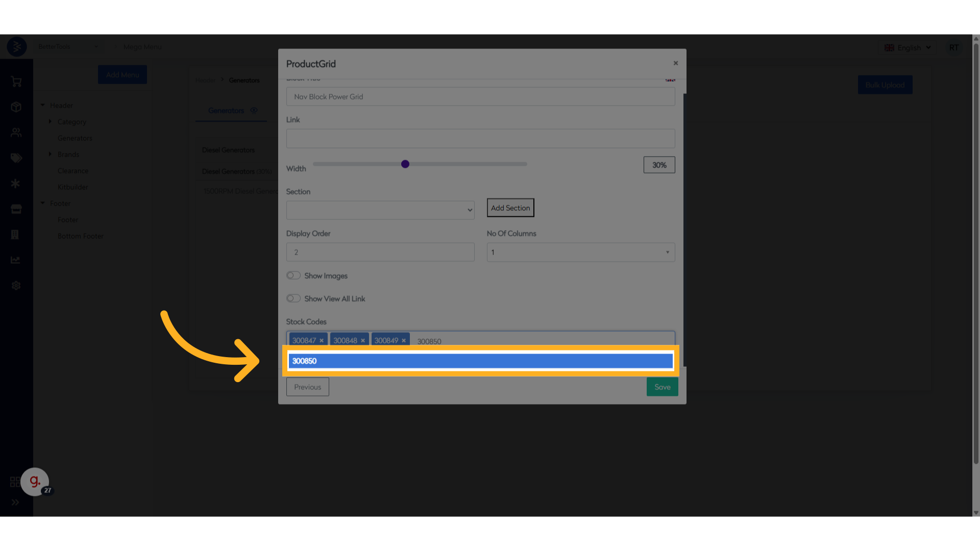Open the storefront sidebar icon
Screen dimensions: 980x551
click(x=16, y=209)
